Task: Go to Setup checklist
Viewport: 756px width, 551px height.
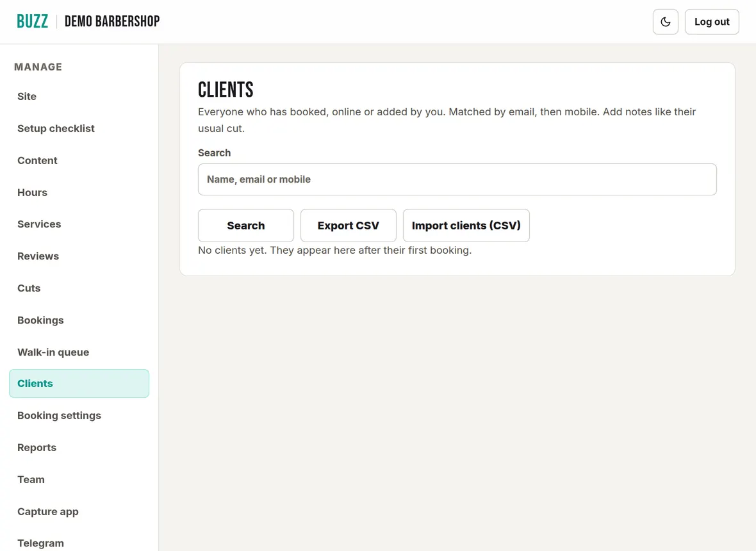Action: [79, 128]
